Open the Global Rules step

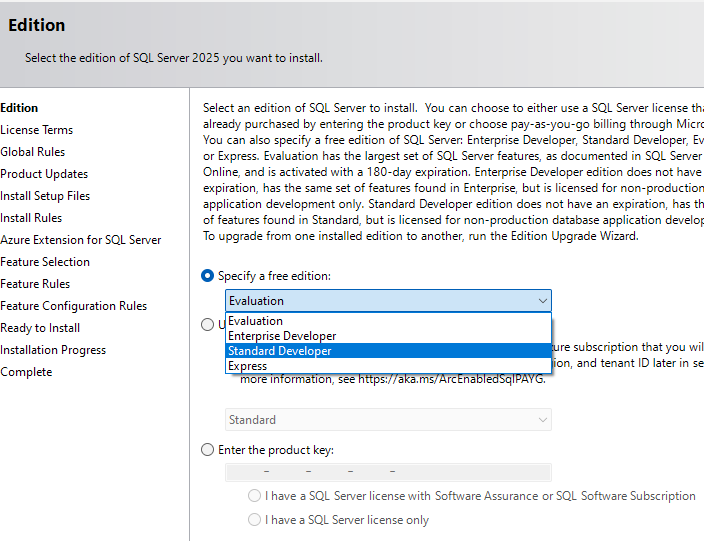pyautogui.click(x=32, y=152)
